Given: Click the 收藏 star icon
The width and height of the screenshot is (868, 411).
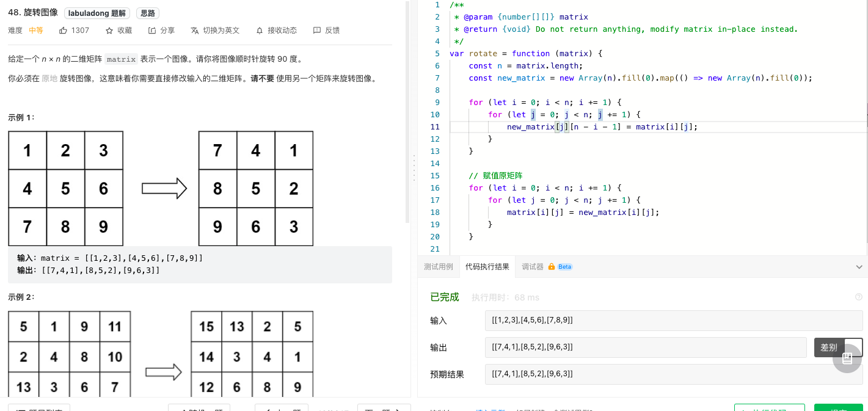Looking at the screenshot, I should tap(109, 31).
